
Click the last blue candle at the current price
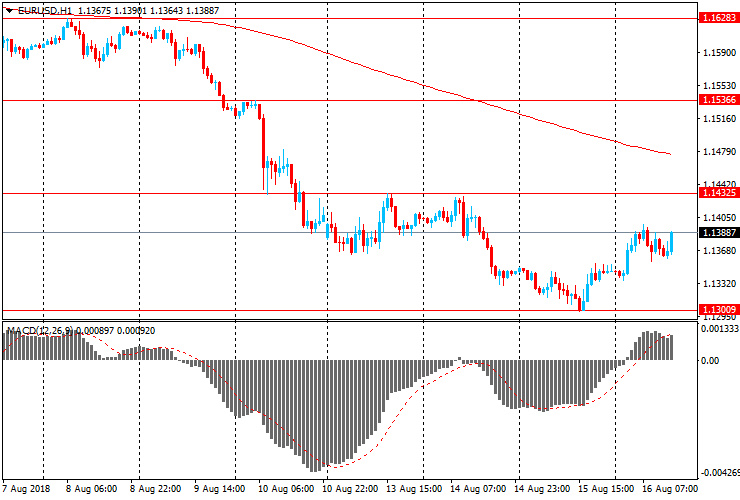point(671,243)
